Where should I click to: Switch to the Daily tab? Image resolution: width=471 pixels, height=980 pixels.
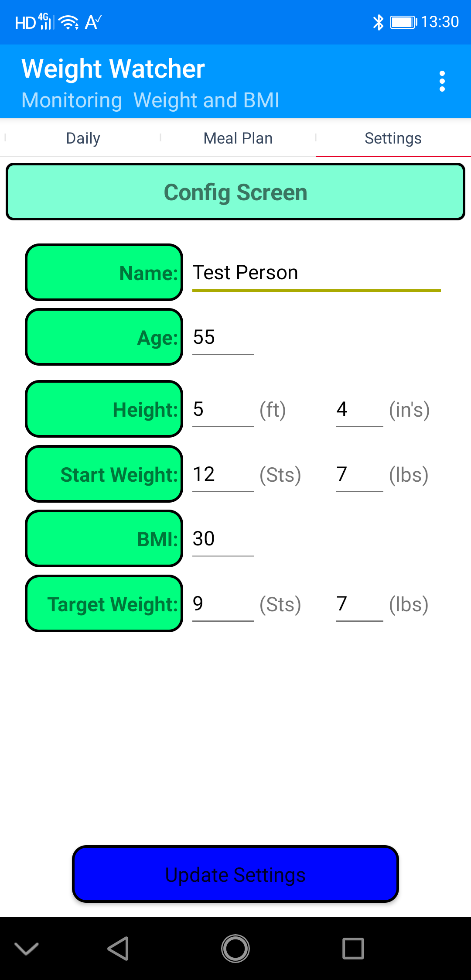coord(83,138)
